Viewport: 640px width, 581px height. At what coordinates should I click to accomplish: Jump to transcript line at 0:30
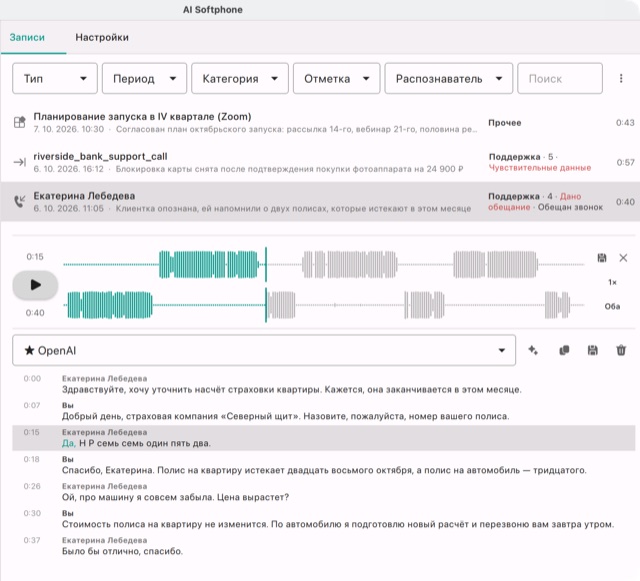tap(324, 519)
